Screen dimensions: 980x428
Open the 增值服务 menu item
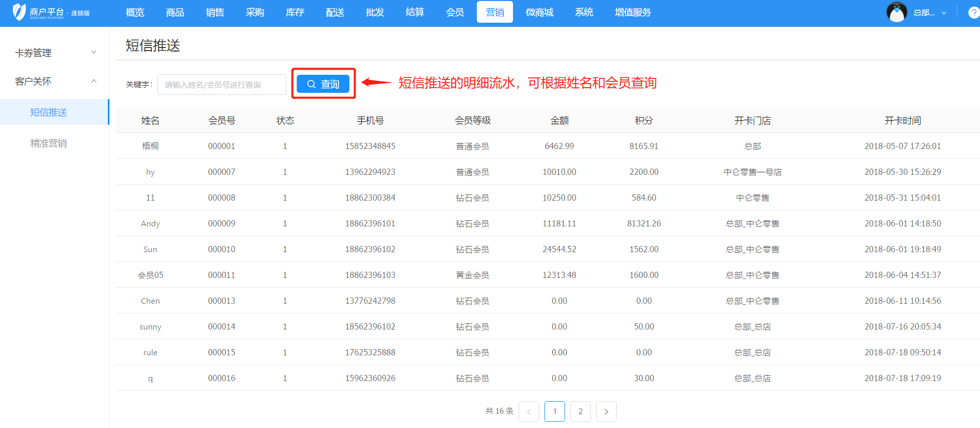tap(633, 12)
